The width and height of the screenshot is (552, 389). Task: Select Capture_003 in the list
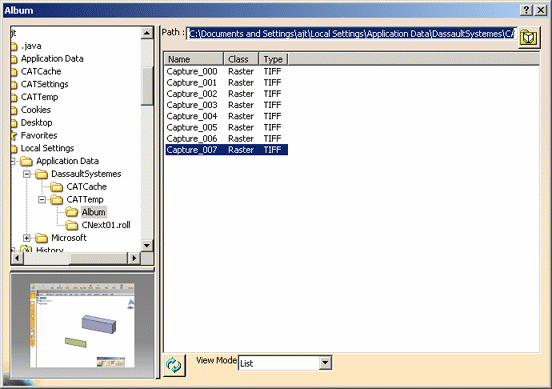[227, 105]
